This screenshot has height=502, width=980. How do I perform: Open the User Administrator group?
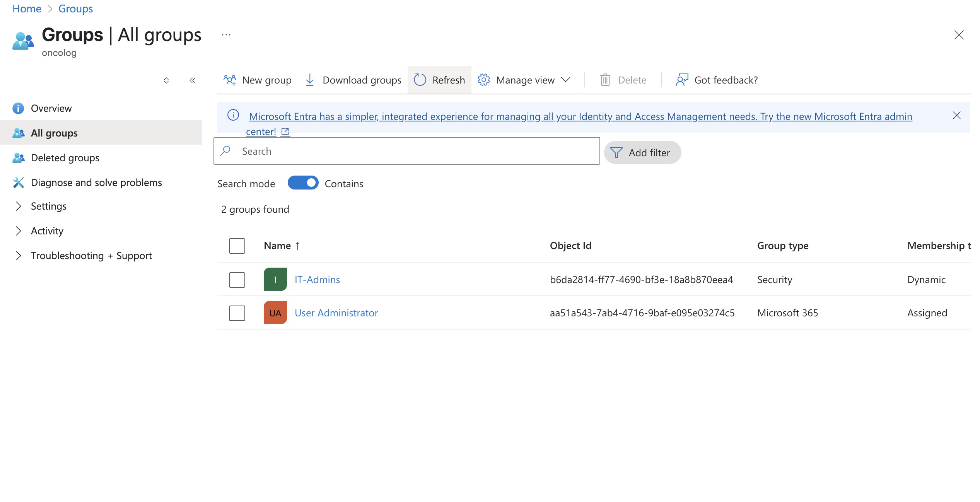[x=336, y=313]
